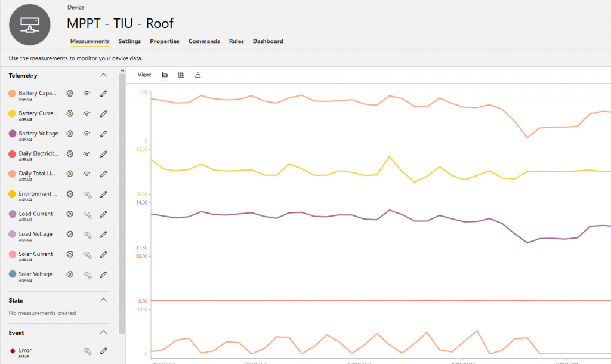The width and height of the screenshot is (611, 364).
Task: Show Load Voltage on the chart
Action: (87, 235)
